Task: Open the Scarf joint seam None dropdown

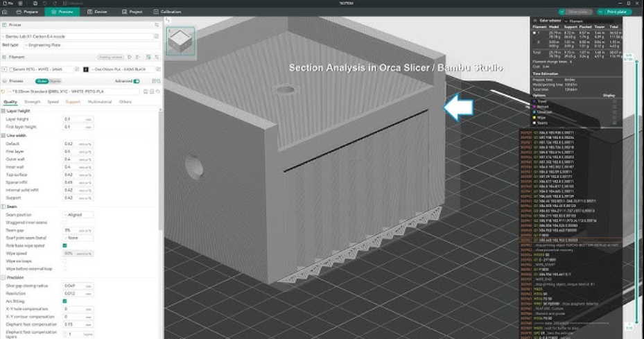Action: [x=78, y=238]
